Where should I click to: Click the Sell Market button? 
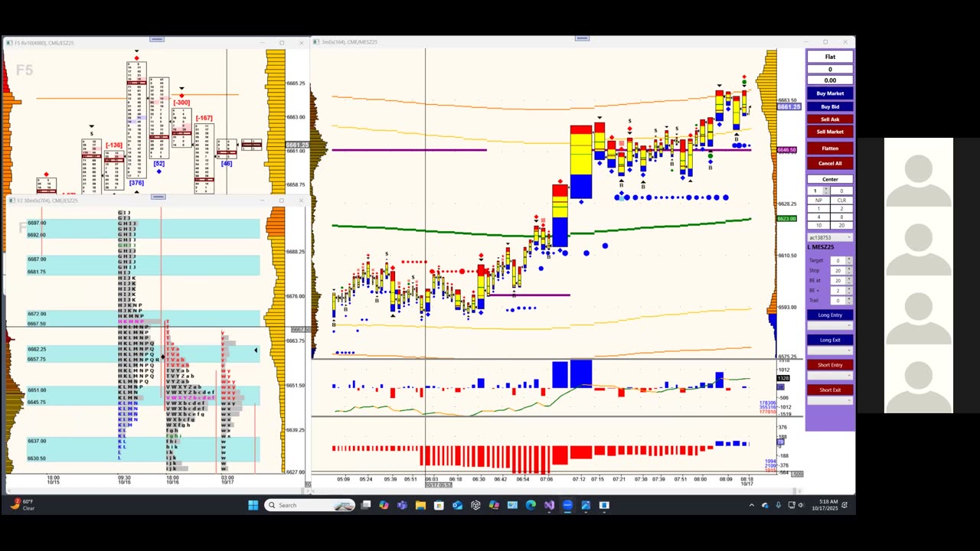click(x=830, y=132)
